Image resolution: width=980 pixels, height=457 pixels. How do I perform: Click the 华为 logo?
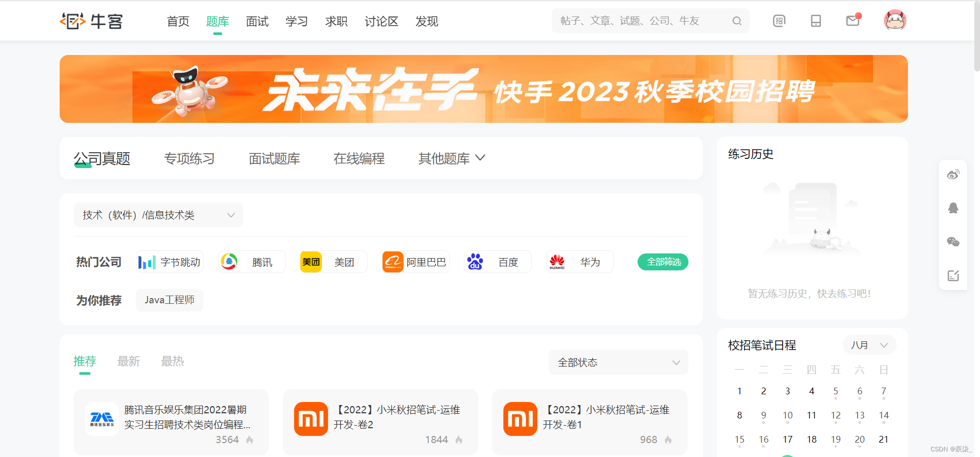pos(557,262)
